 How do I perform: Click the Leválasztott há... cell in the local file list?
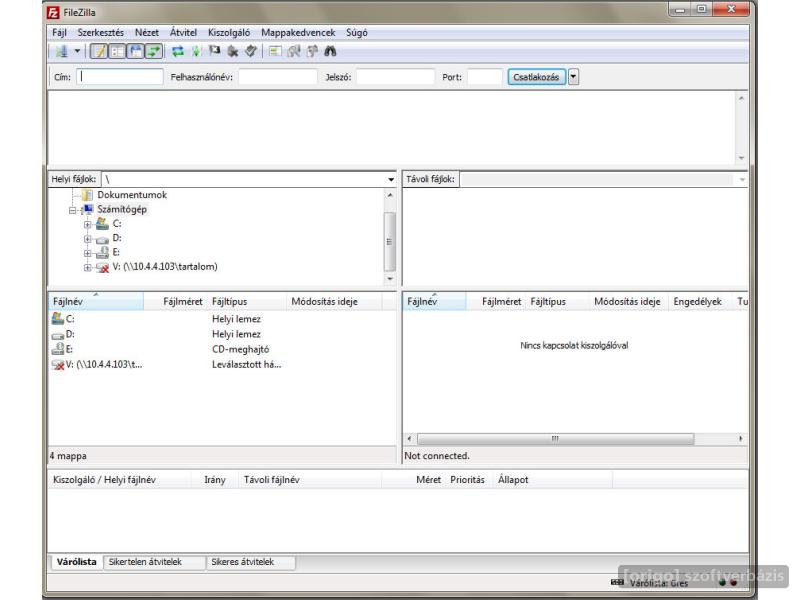[246, 365]
